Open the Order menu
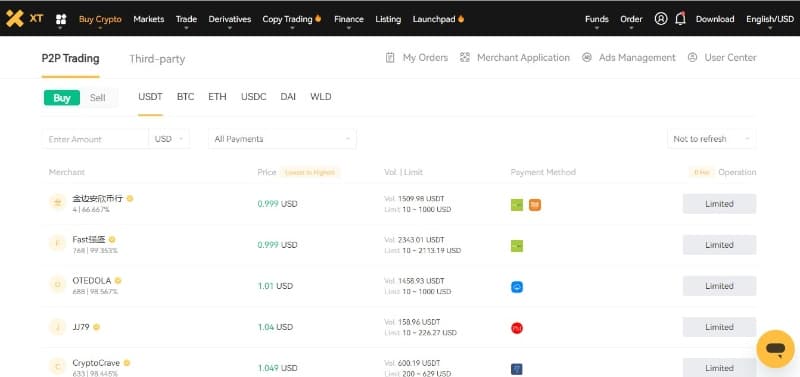Screen dimensions: 800x377 click(631, 19)
